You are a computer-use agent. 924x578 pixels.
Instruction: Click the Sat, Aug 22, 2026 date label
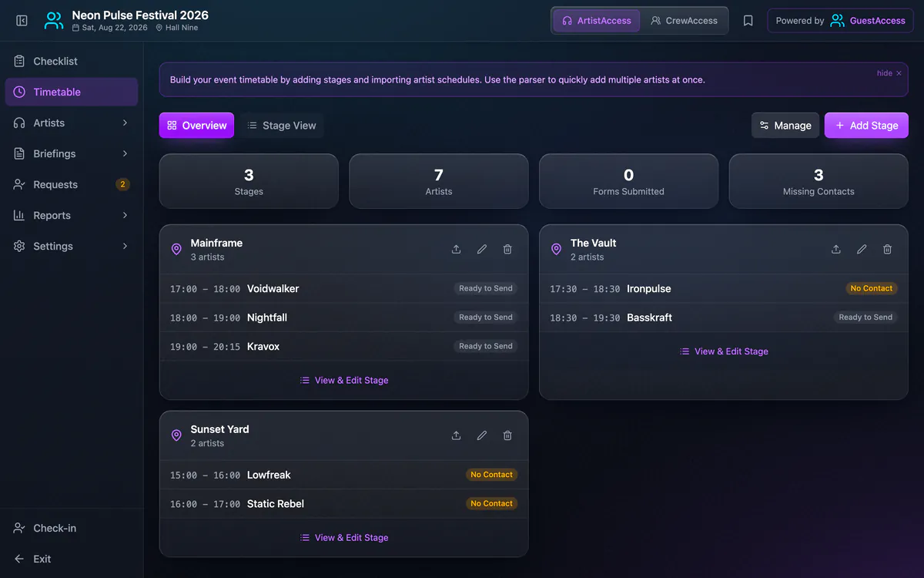pyautogui.click(x=109, y=28)
